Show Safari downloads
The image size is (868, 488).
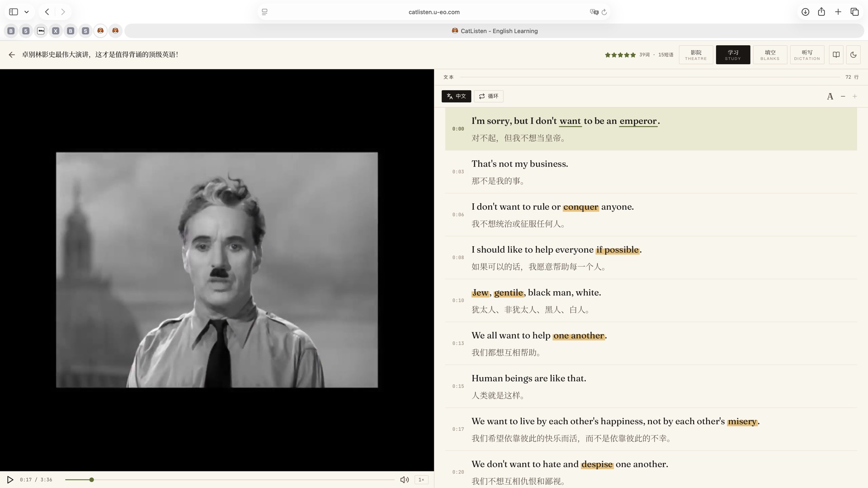(x=805, y=12)
